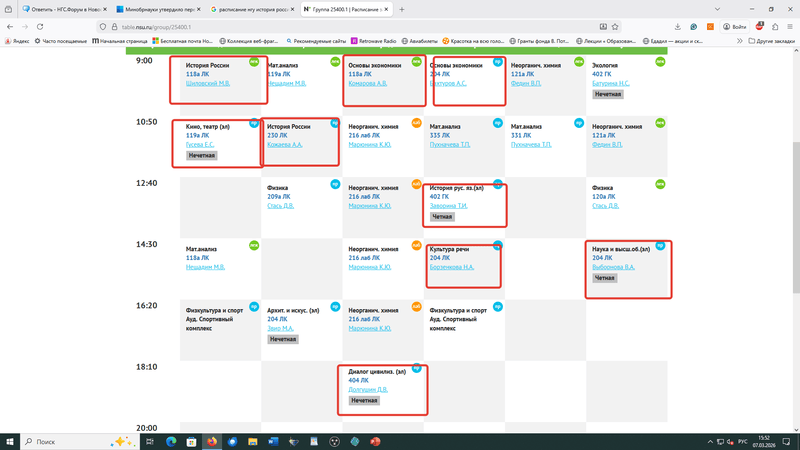Open Microsoft Store from the taskbar
Screen dimensions: 800x450
click(x=191, y=441)
